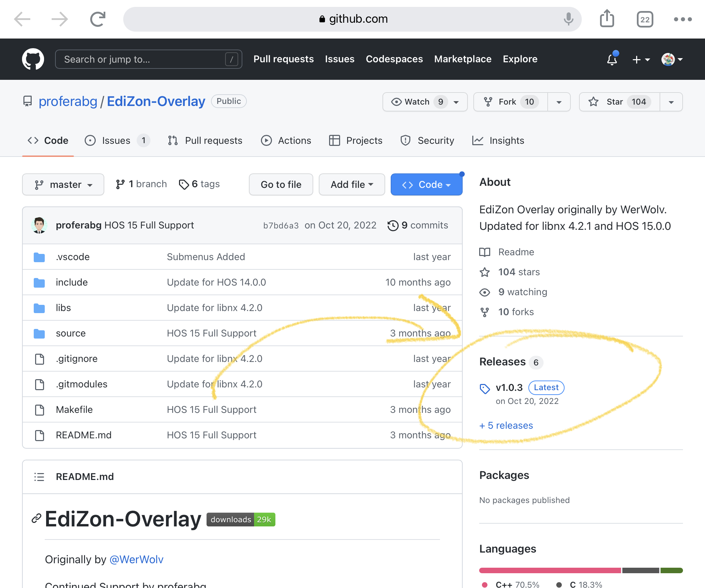Tap the microphone icon in the address bar
The height and width of the screenshot is (588, 705).
[x=568, y=19]
